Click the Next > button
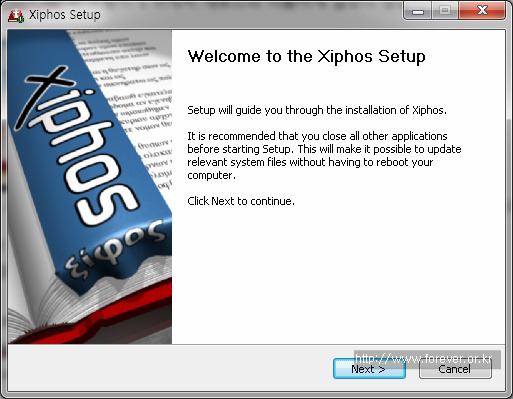The height and width of the screenshot is (399, 513). click(x=369, y=369)
